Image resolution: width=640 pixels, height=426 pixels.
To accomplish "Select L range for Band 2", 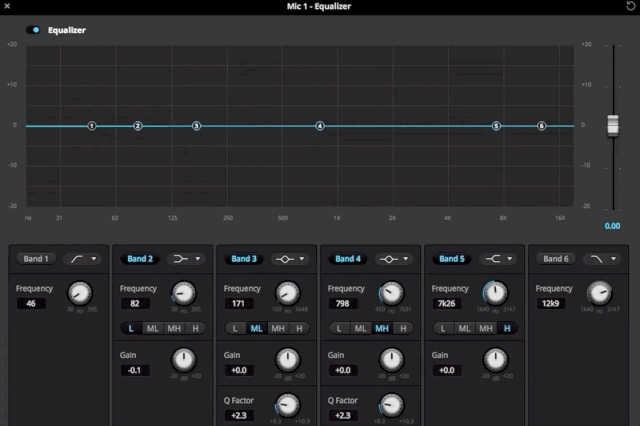I will [x=131, y=328].
